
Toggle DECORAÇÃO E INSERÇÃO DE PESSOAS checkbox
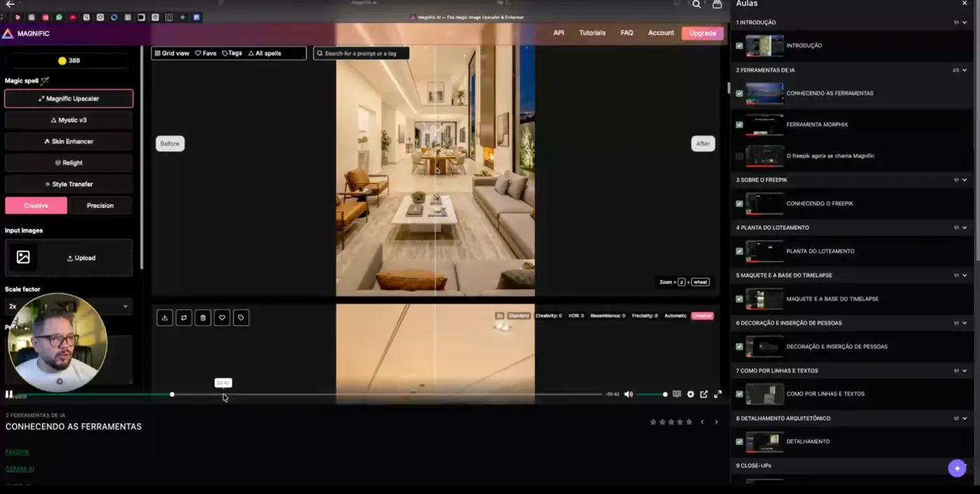(739, 346)
